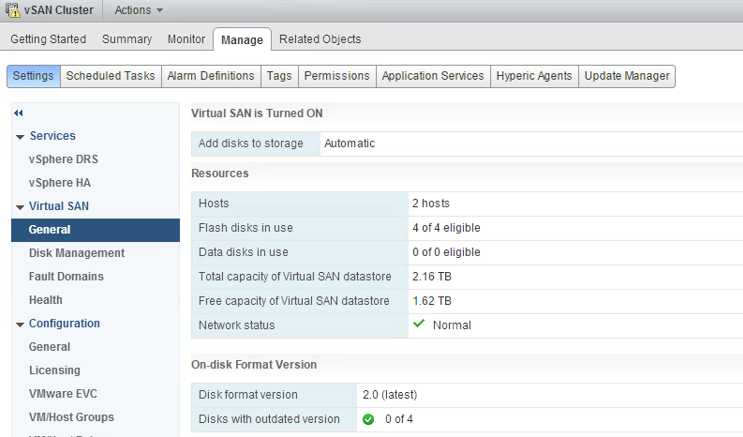Select Disk Management under Virtual SAN
Image resolution: width=743 pixels, height=437 pixels.
coord(77,253)
